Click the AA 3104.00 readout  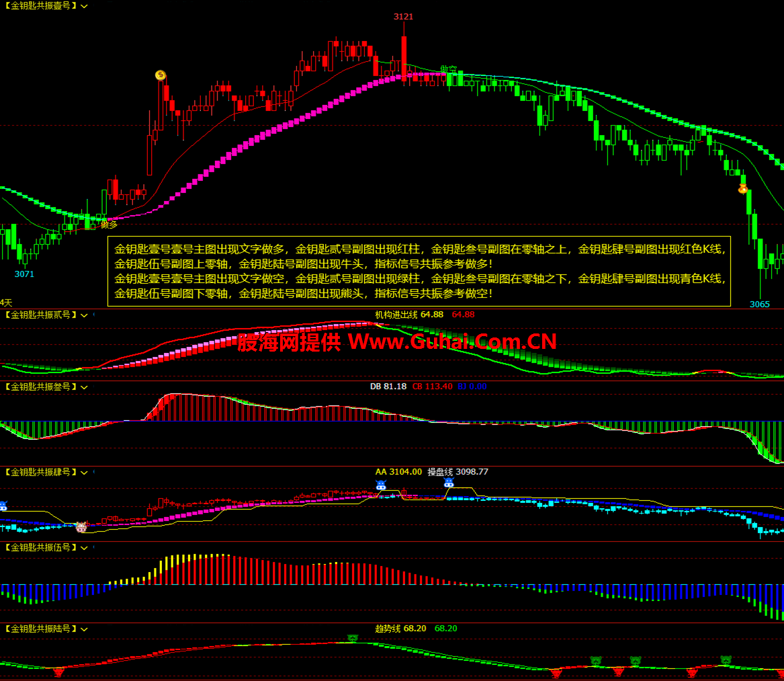click(398, 472)
